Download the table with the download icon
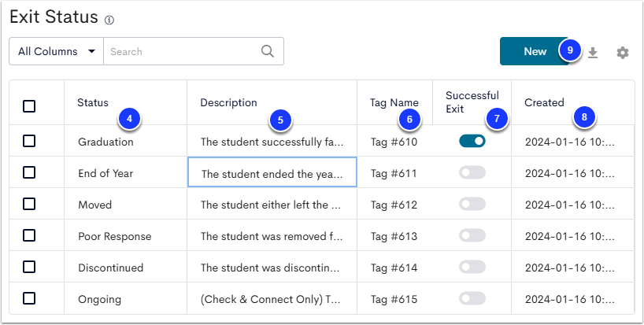Screen dimensions: 644x325 pyautogui.click(x=592, y=53)
